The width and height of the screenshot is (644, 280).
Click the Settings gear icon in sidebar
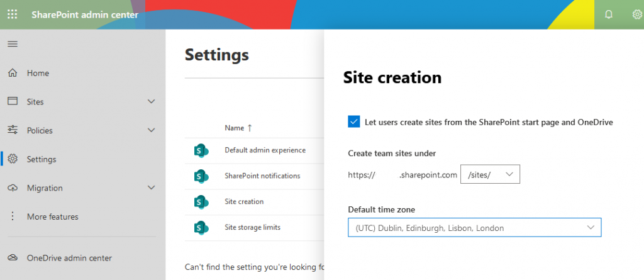(13, 159)
